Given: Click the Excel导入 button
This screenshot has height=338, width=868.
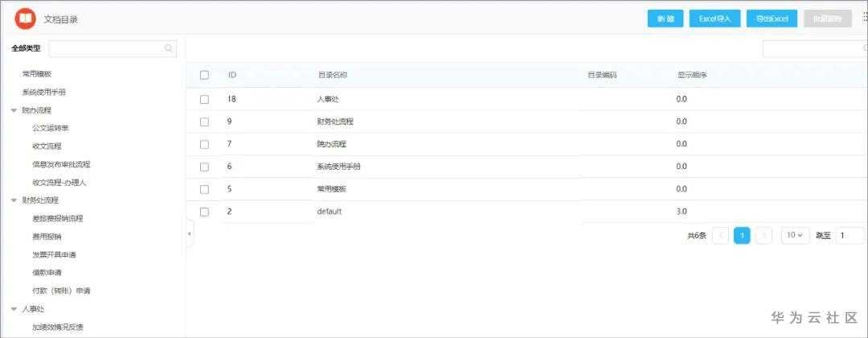Looking at the screenshot, I should 714,19.
